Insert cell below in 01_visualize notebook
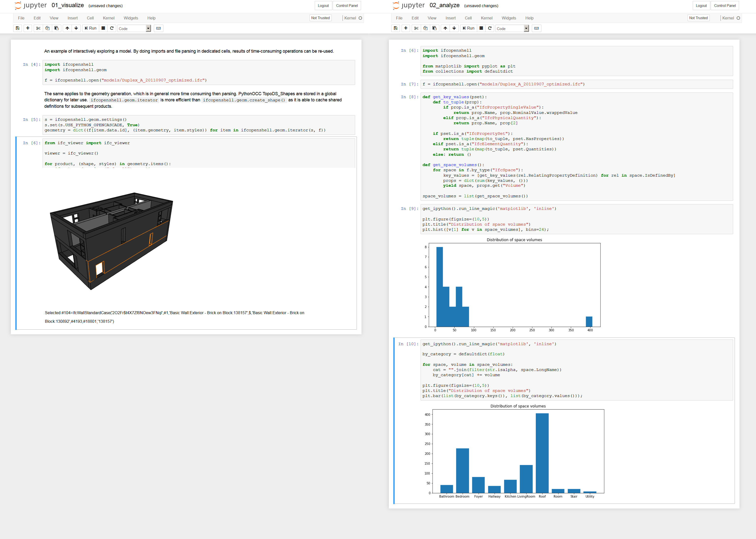This screenshot has width=756, height=539. (28, 28)
